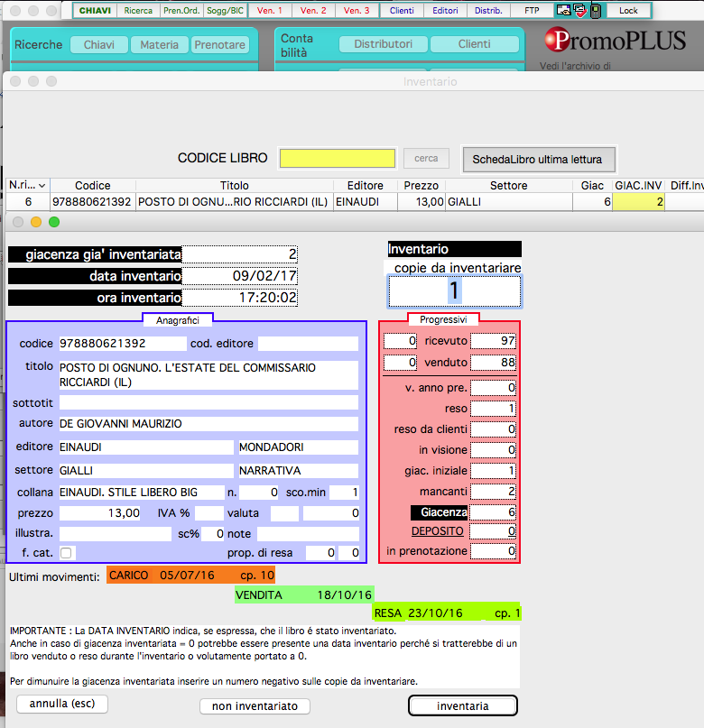Click the venduto value 88
This screenshot has width=704, height=728.
[x=493, y=363]
